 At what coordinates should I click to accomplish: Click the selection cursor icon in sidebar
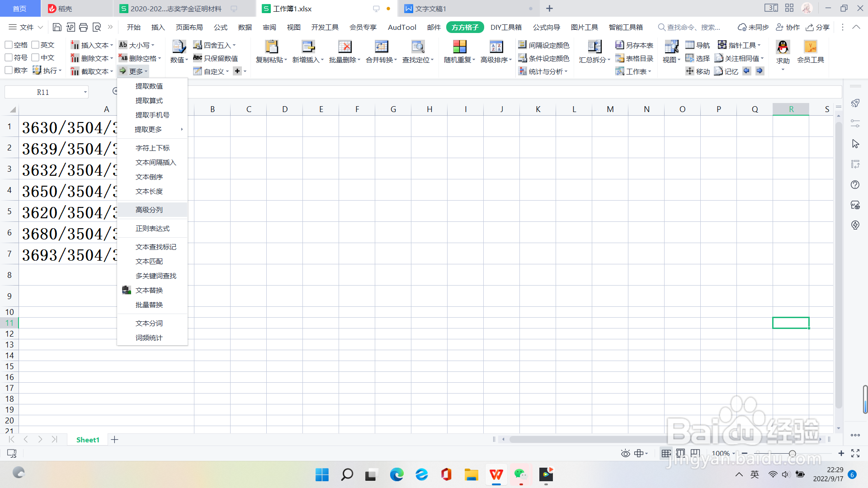pos(855,144)
